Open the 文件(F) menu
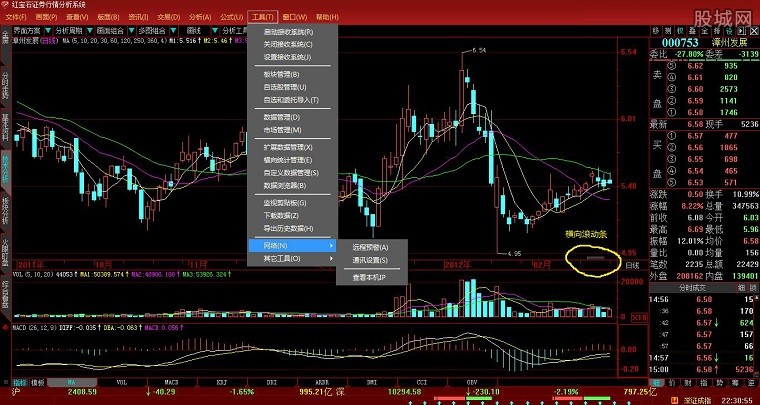 [16, 17]
